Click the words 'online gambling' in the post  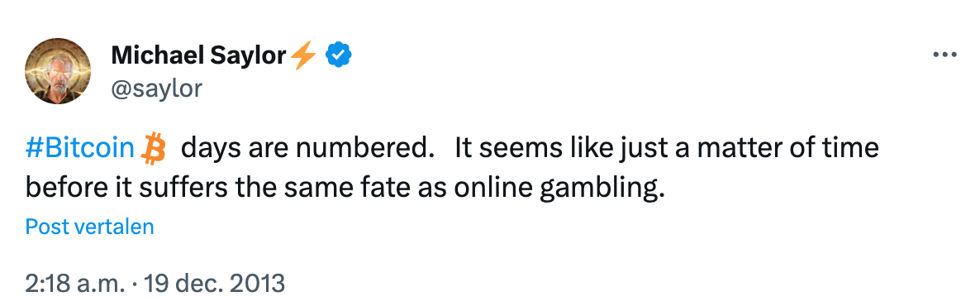[557, 188]
